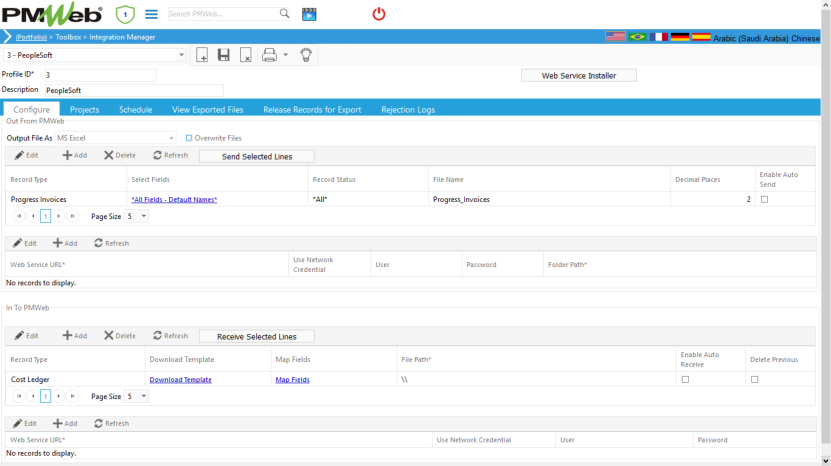Open the Output File As dropdown
The image size is (831, 466).
[171, 138]
